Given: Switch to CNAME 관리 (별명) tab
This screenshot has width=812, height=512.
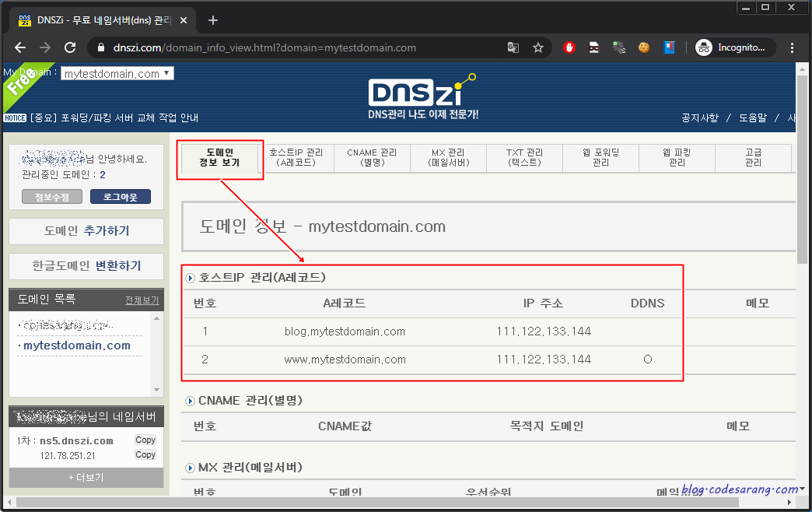Looking at the screenshot, I should click(372, 157).
